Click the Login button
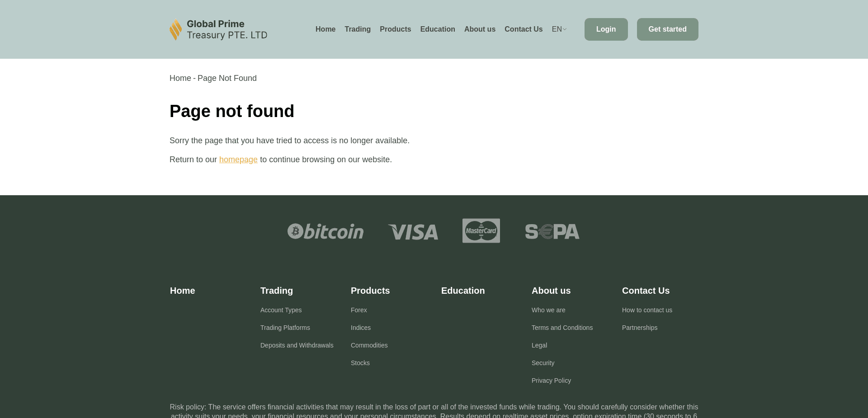Image resolution: width=868 pixels, height=418 pixels. pyautogui.click(x=606, y=29)
